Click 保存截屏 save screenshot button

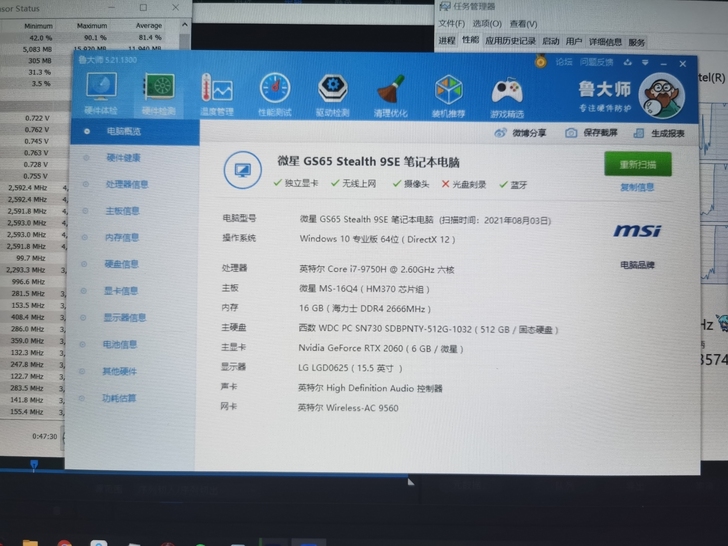coord(592,133)
